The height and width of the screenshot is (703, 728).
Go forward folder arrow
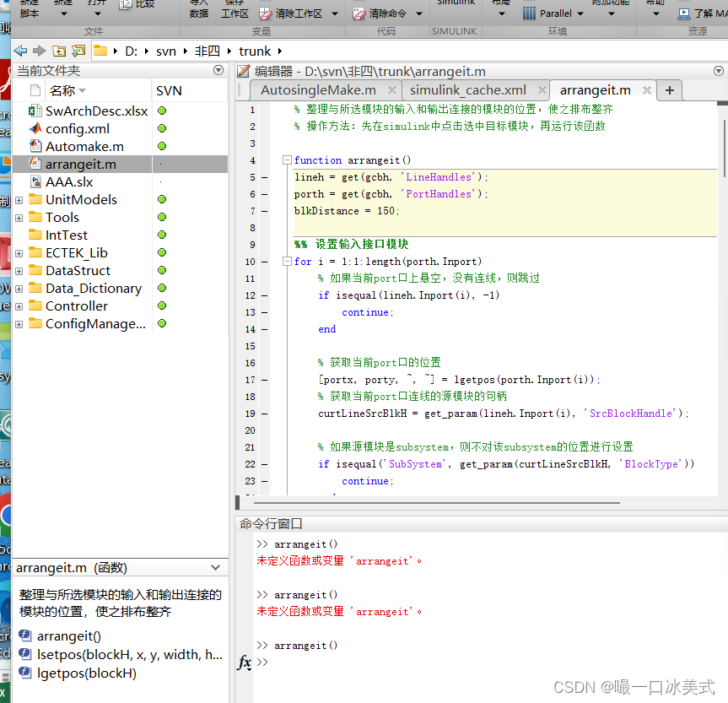40,51
